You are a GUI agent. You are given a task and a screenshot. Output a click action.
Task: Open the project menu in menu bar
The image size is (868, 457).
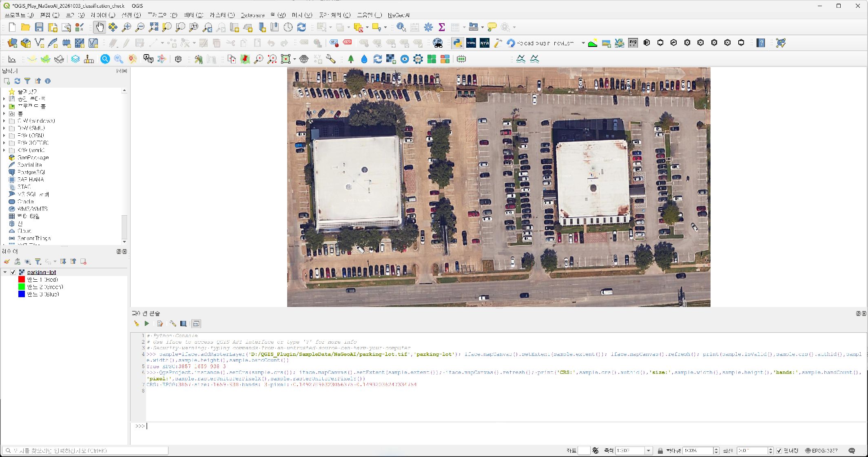pos(19,15)
